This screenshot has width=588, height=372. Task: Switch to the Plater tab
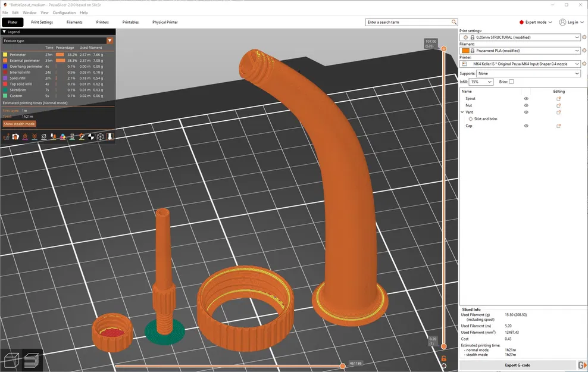pyautogui.click(x=12, y=22)
